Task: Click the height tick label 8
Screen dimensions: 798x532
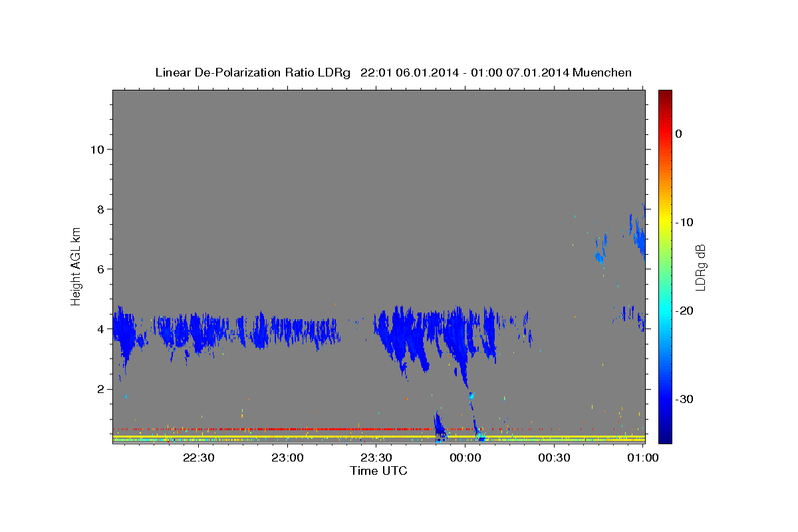Action: pos(100,209)
